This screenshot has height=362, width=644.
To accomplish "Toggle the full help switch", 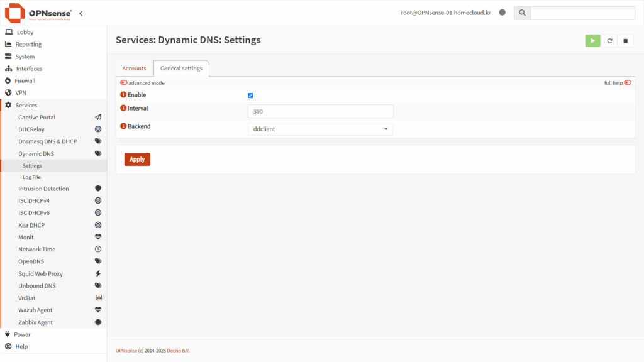I will pos(627,83).
